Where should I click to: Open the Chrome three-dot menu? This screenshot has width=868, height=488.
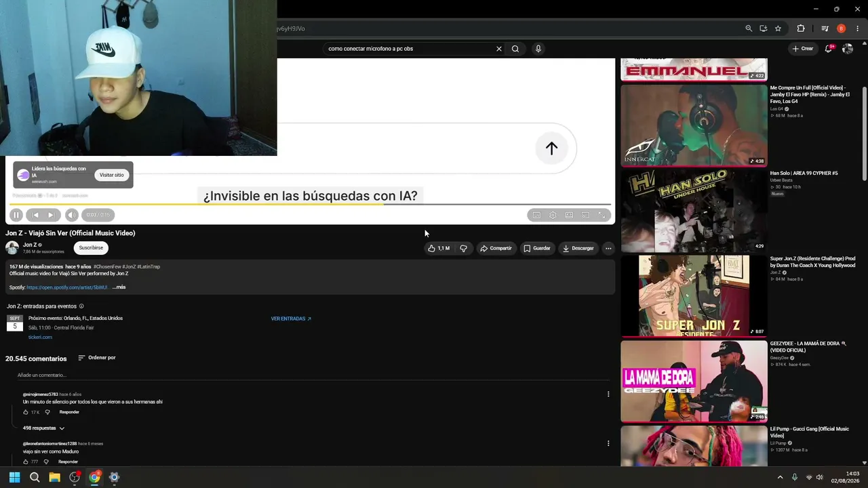tap(857, 28)
